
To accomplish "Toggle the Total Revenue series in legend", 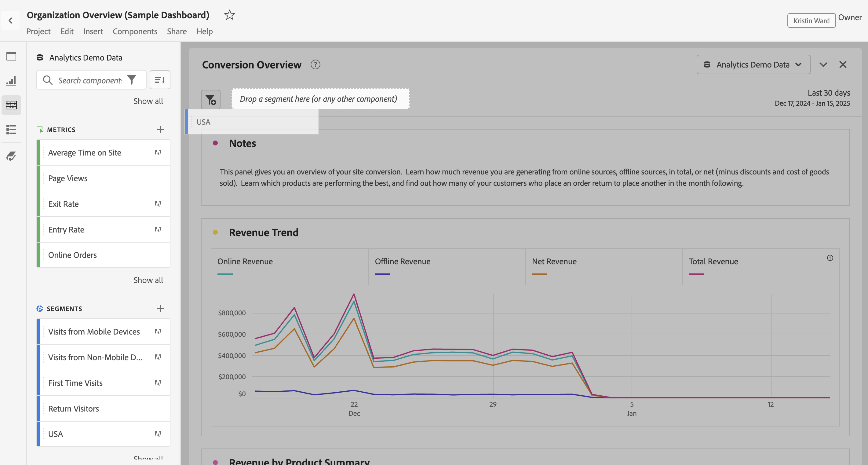I will [713, 262].
